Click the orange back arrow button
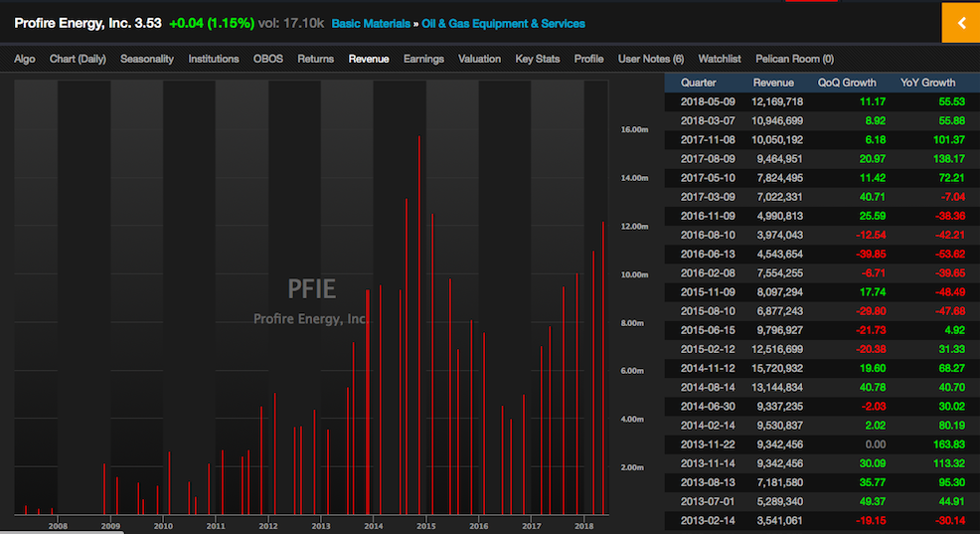The width and height of the screenshot is (980, 534). point(961,23)
